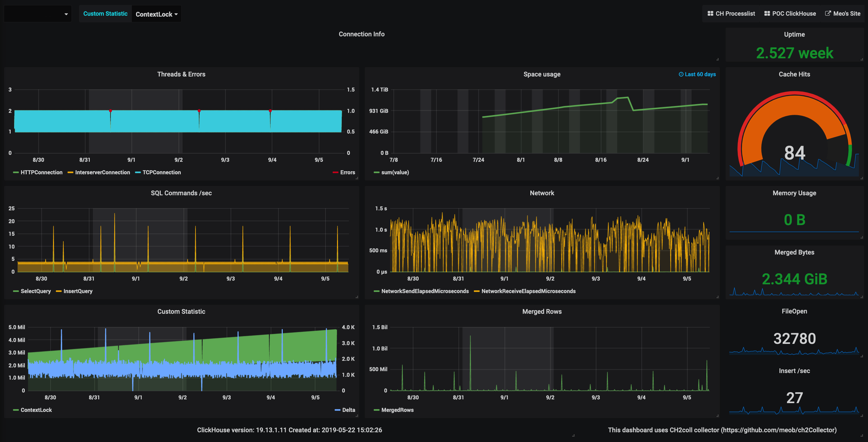868x442 pixels.
Task: Grab resize handle of Threads & Errors panel
Action: (357, 178)
